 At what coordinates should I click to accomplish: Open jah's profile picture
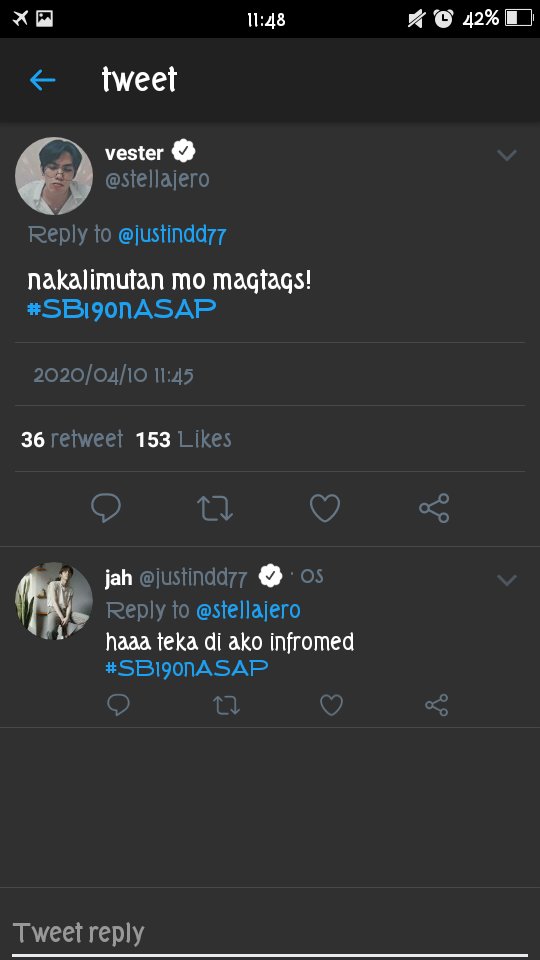54,601
